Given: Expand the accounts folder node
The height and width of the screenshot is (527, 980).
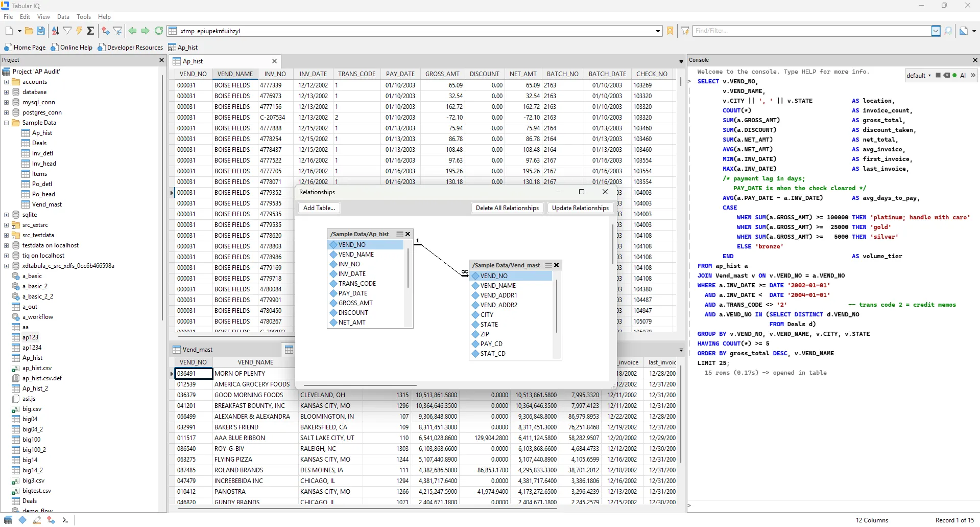Looking at the screenshot, I should (6, 82).
